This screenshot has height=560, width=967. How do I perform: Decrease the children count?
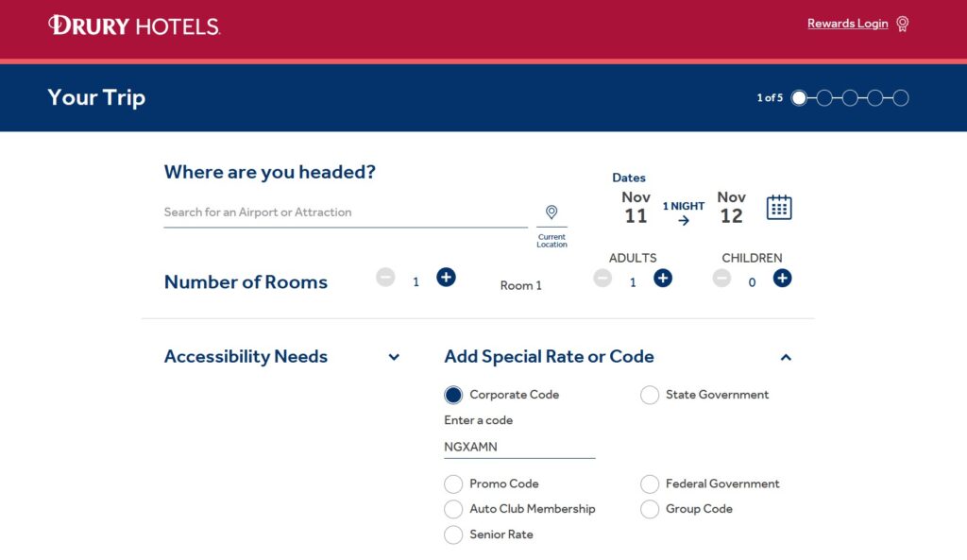click(x=721, y=279)
